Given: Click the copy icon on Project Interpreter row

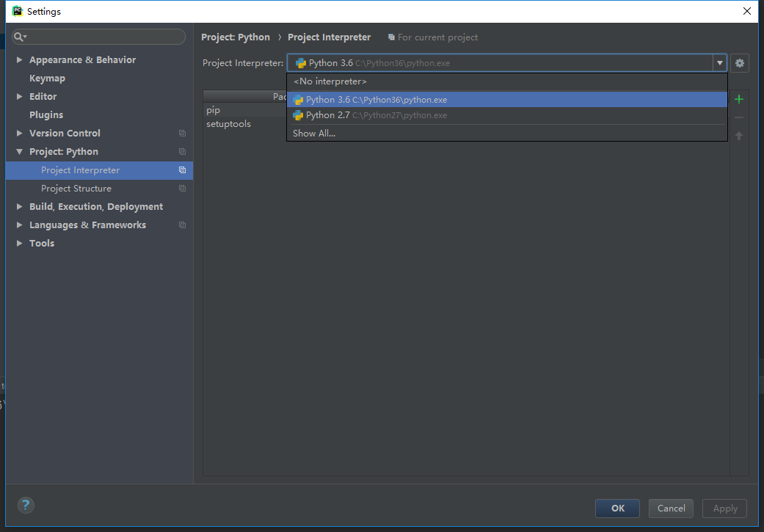Looking at the screenshot, I should (182, 170).
